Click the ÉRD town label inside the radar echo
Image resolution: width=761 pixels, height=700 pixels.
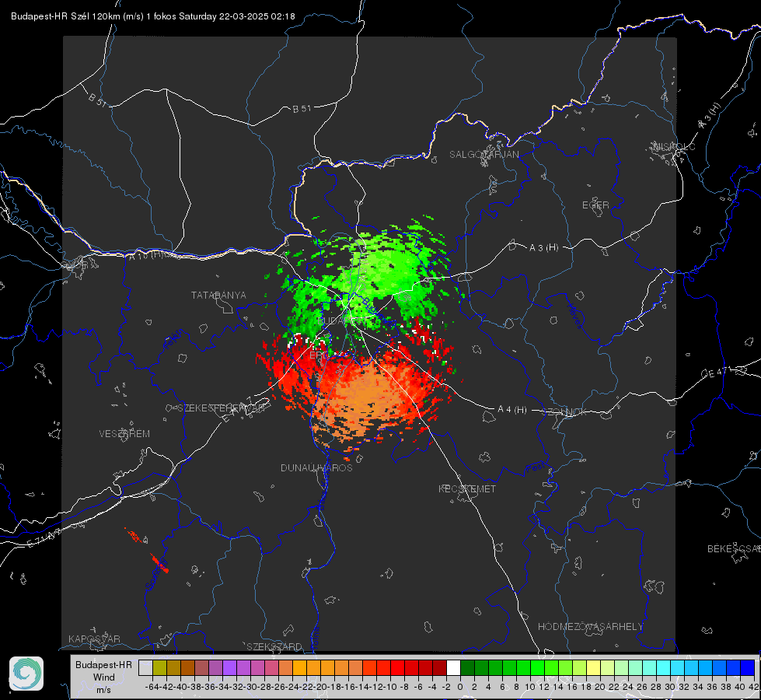[319, 355]
